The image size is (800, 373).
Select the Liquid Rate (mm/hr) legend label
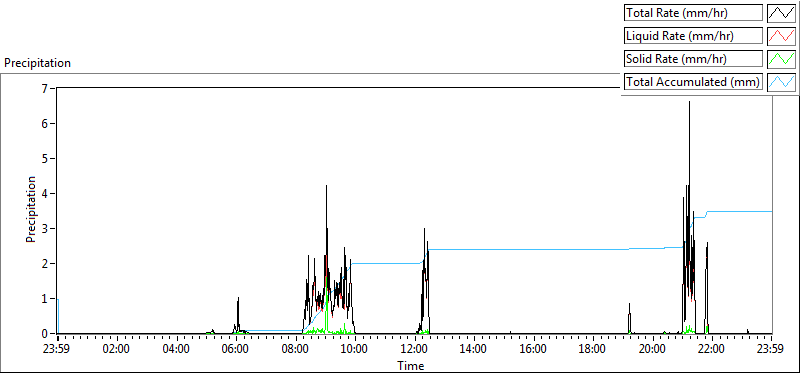click(693, 36)
